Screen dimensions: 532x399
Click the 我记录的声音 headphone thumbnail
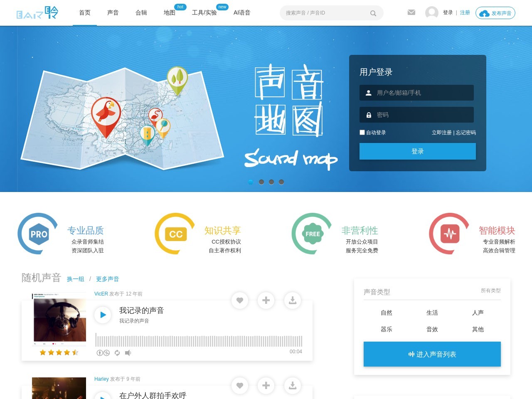(x=59, y=320)
